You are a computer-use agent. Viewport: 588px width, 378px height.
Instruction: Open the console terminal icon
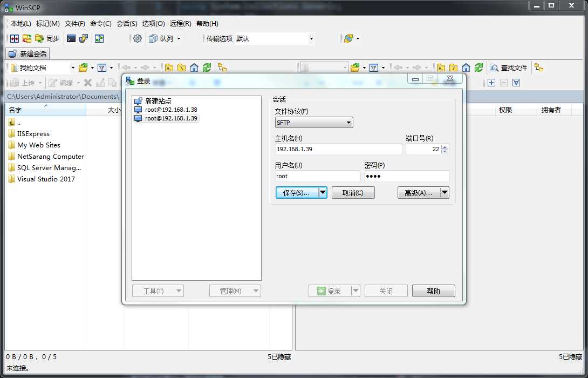coord(71,38)
